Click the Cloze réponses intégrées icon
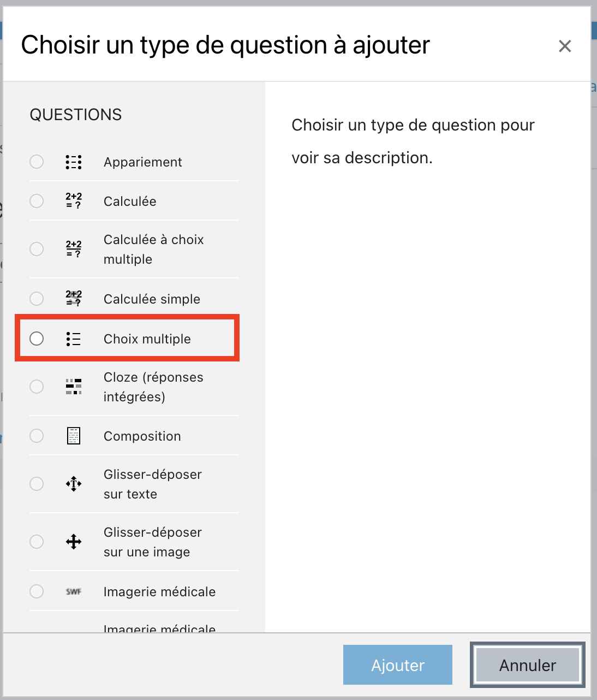This screenshot has height=700, width=597. click(74, 387)
